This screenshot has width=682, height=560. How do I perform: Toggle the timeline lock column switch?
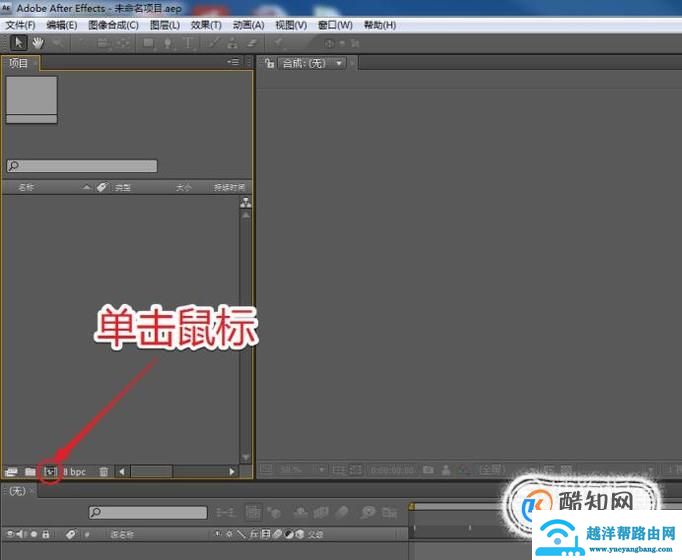coord(46,534)
